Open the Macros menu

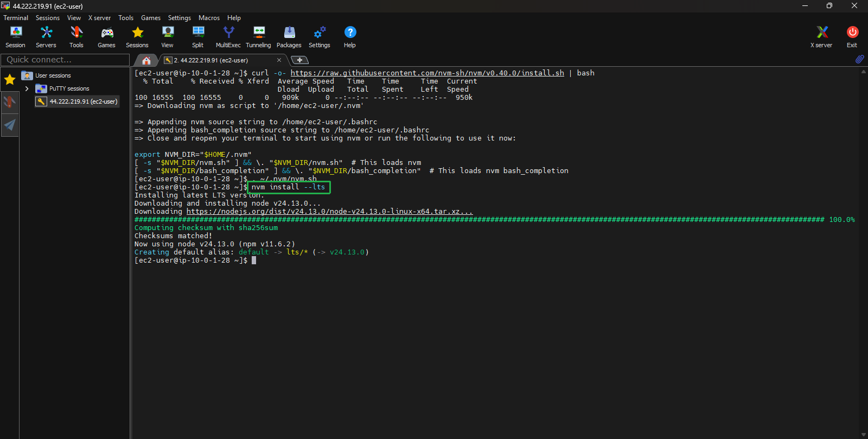click(x=209, y=18)
